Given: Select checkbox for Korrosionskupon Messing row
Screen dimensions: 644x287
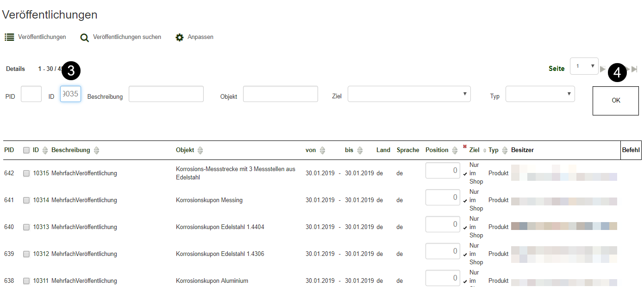Looking at the screenshot, I should [x=26, y=200].
